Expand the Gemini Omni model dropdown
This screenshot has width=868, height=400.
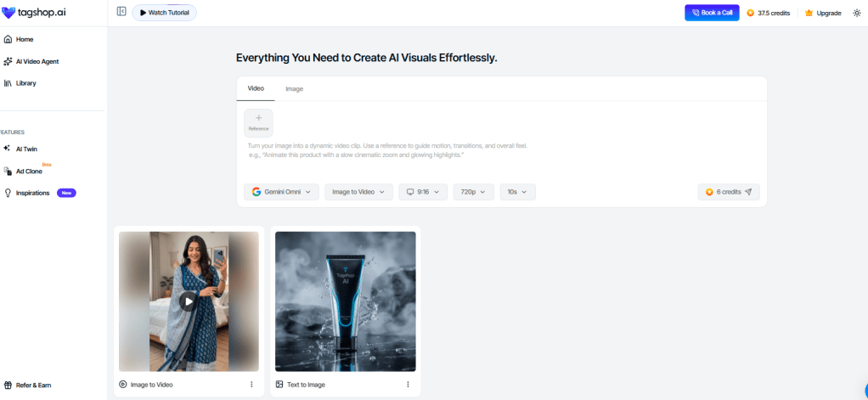pos(281,192)
